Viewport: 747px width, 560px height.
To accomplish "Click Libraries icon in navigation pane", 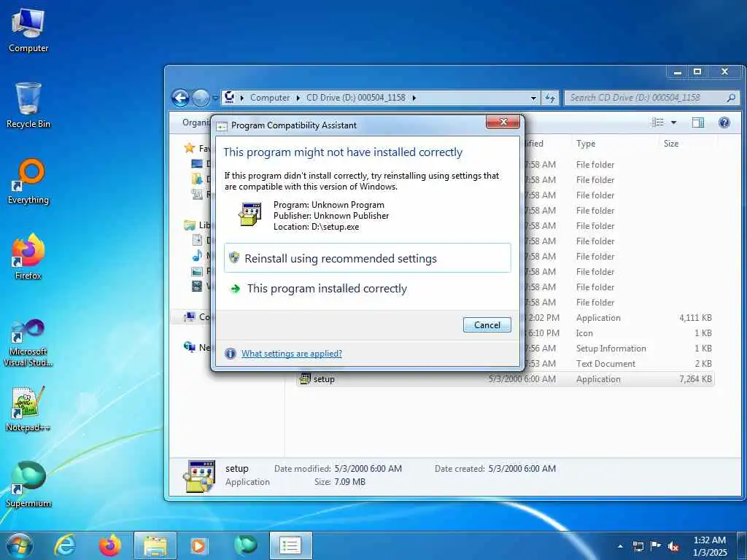I will click(190, 225).
